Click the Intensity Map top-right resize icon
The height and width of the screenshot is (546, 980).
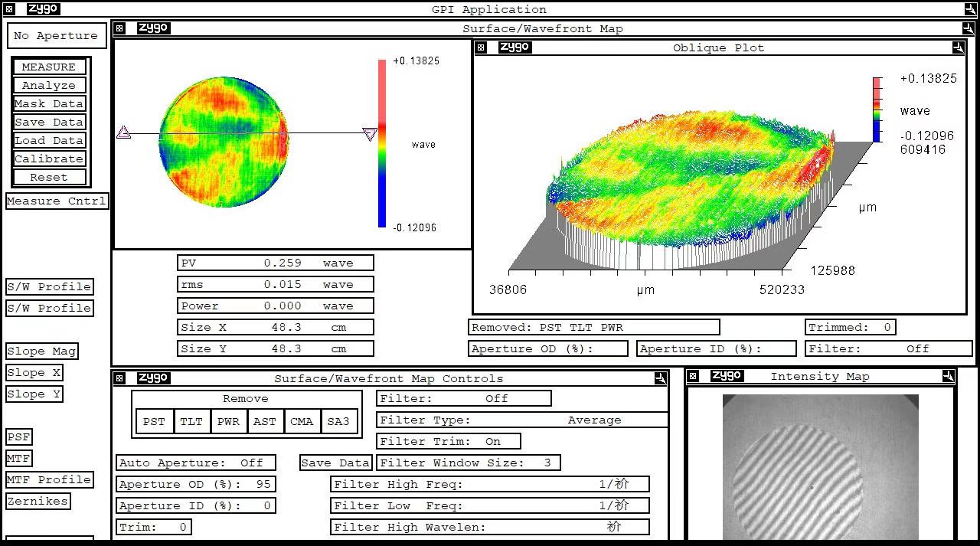point(948,376)
